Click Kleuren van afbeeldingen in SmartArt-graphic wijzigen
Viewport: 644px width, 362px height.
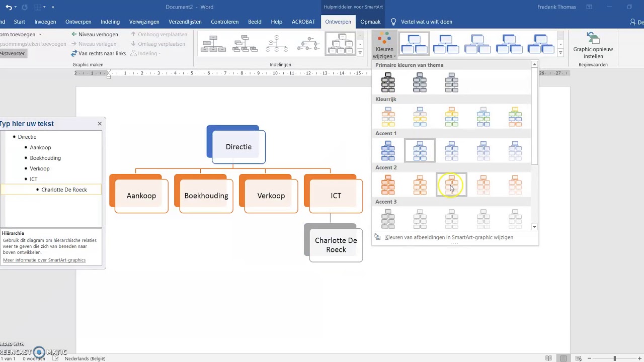(449, 237)
